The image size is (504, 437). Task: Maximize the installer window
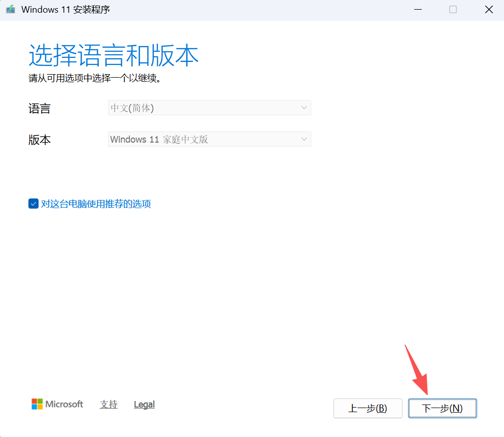(453, 10)
